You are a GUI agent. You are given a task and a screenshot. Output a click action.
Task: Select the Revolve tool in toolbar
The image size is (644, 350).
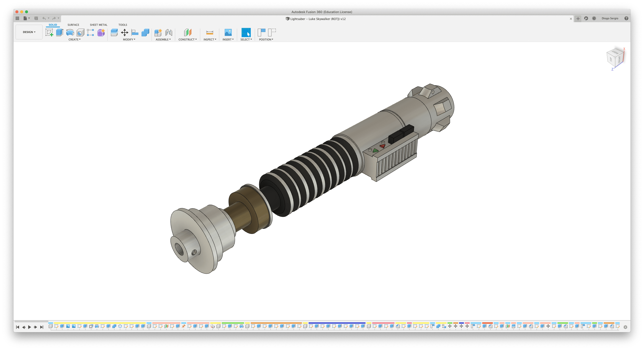[x=70, y=33]
